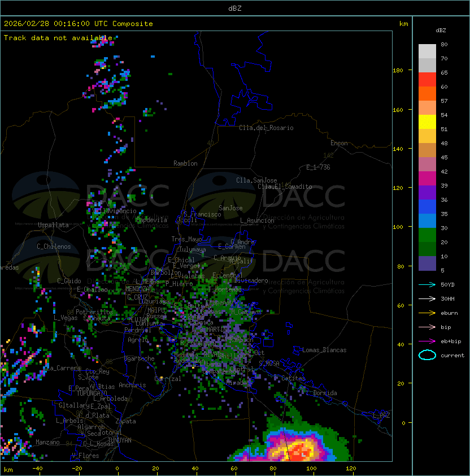Click the Ramblon map label
The height and width of the screenshot is (476, 470).
click(185, 163)
